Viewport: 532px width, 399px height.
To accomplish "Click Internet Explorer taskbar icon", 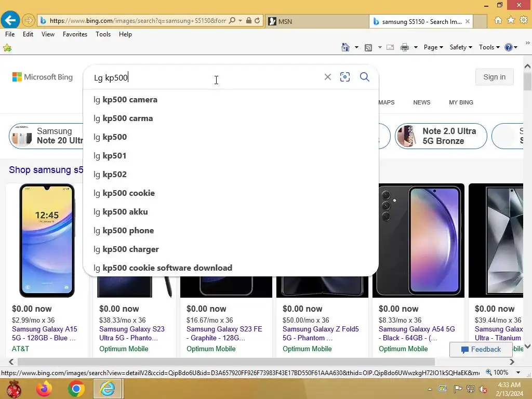I will (x=108, y=389).
